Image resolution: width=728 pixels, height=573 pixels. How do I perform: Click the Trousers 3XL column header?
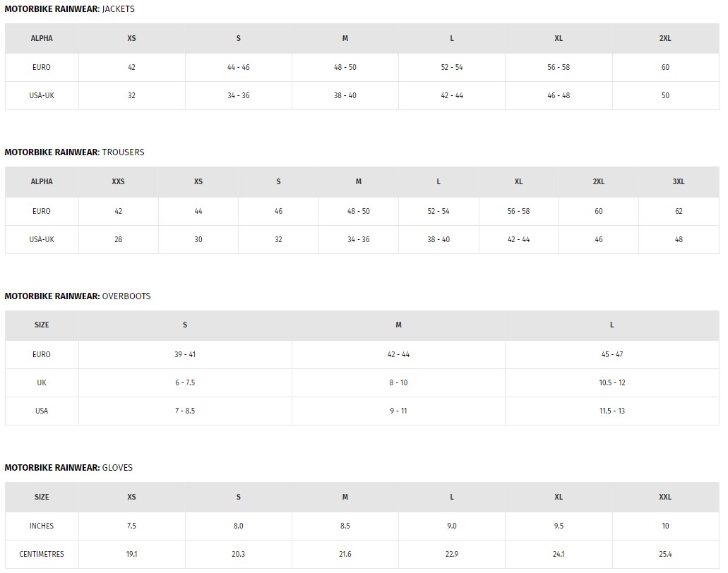pos(679,182)
